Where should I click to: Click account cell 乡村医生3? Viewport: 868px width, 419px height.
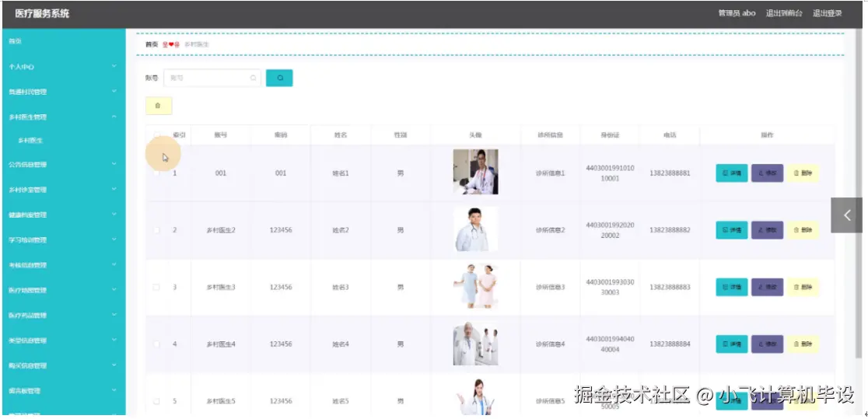(x=221, y=288)
